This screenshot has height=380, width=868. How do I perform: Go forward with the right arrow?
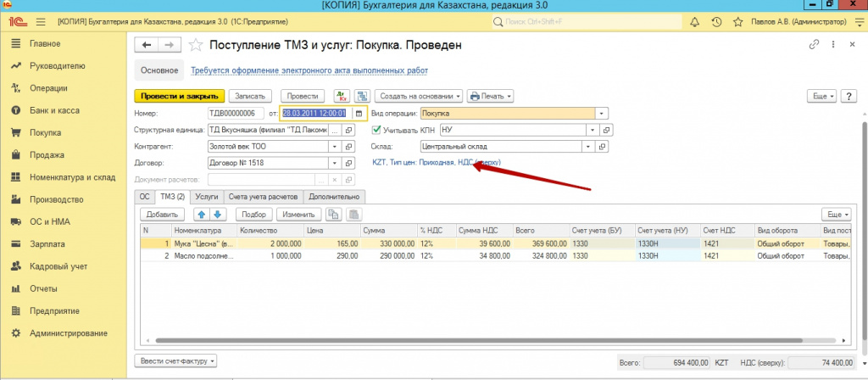pyautogui.click(x=170, y=45)
